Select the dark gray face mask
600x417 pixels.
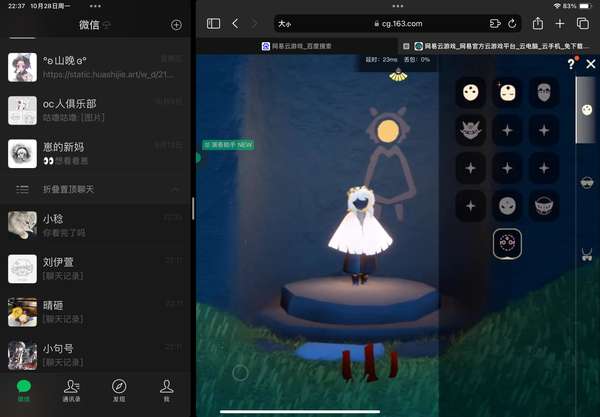(544, 92)
